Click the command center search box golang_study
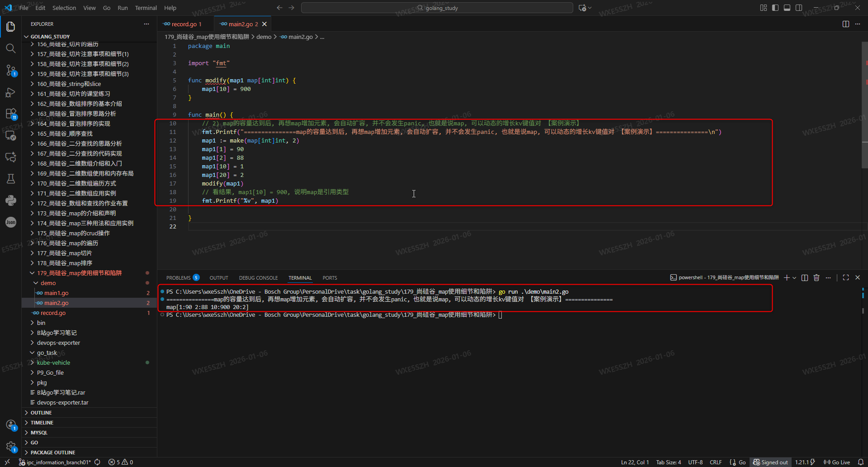This screenshot has height=467, width=868. click(437, 8)
